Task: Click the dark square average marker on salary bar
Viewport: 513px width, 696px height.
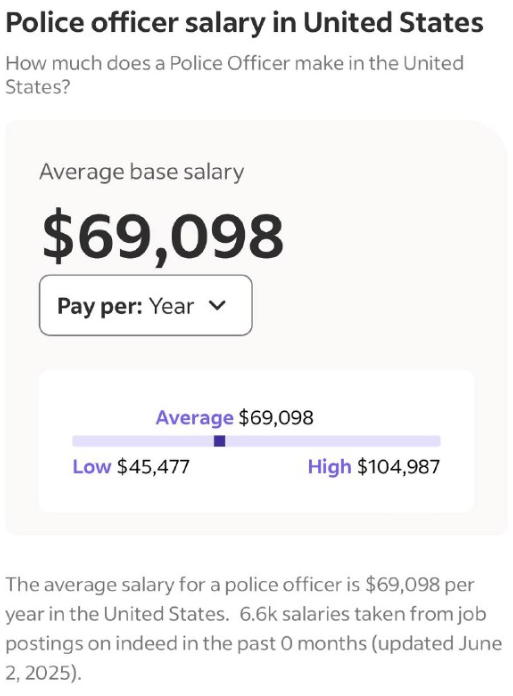Action: (x=220, y=441)
